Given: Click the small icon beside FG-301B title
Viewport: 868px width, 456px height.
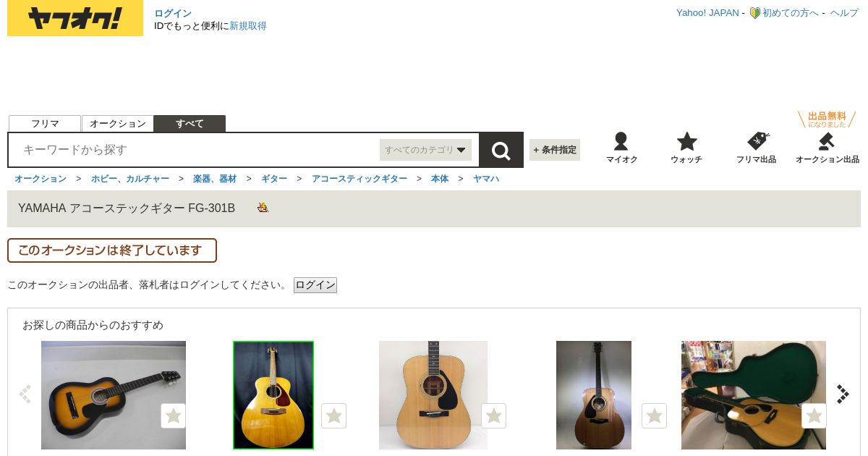Looking at the screenshot, I should (x=263, y=208).
